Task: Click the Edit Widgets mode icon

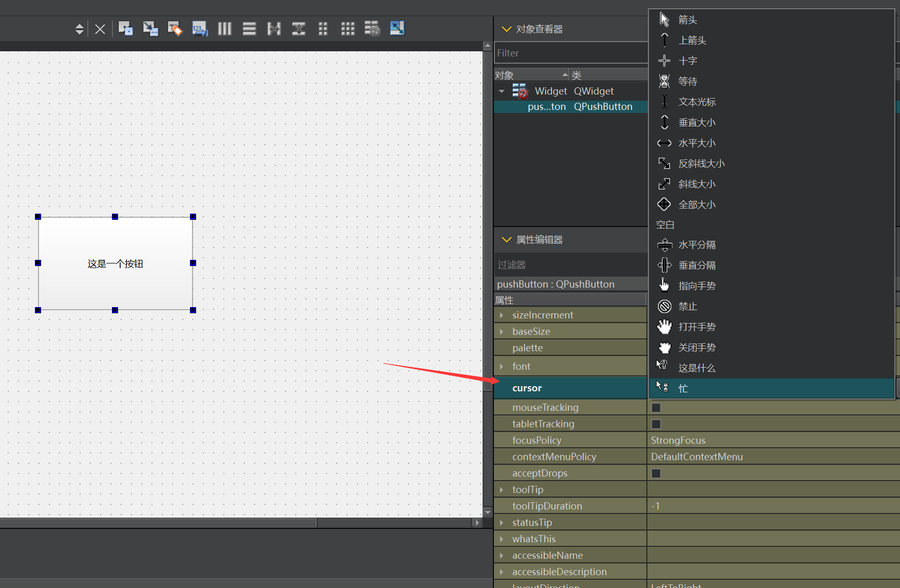Action: tap(126, 28)
